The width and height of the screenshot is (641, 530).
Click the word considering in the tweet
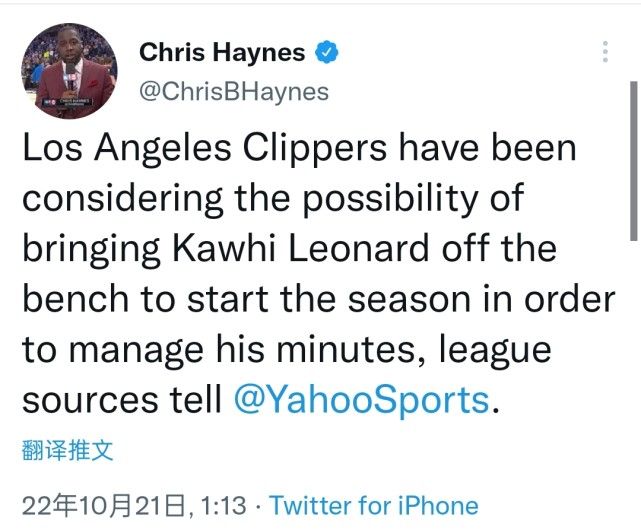(x=123, y=199)
